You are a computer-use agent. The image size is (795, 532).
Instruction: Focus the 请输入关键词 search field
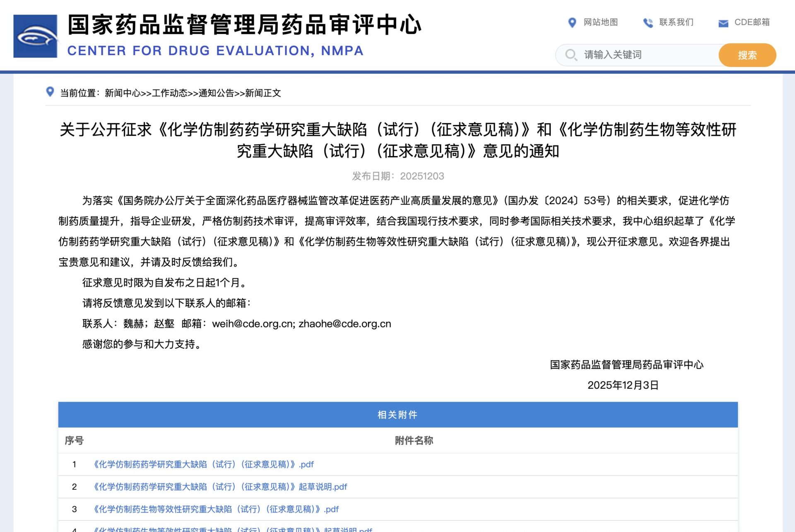[x=646, y=55]
